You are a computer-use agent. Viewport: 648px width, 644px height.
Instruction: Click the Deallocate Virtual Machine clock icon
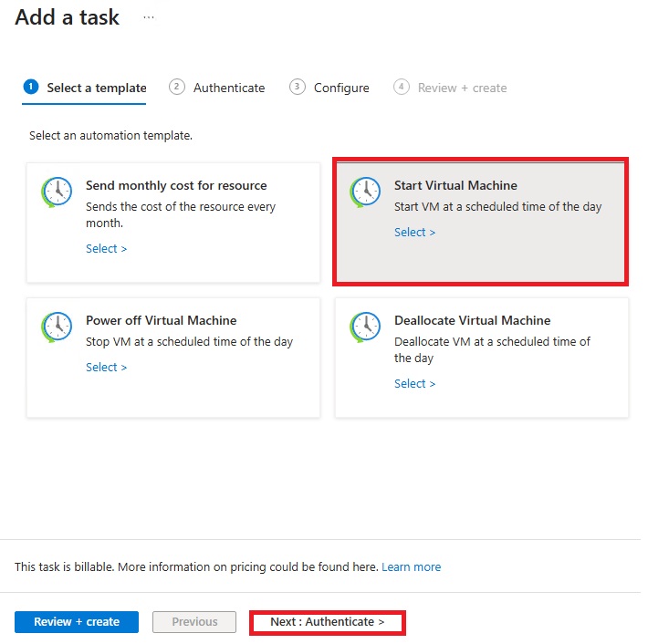365,327
